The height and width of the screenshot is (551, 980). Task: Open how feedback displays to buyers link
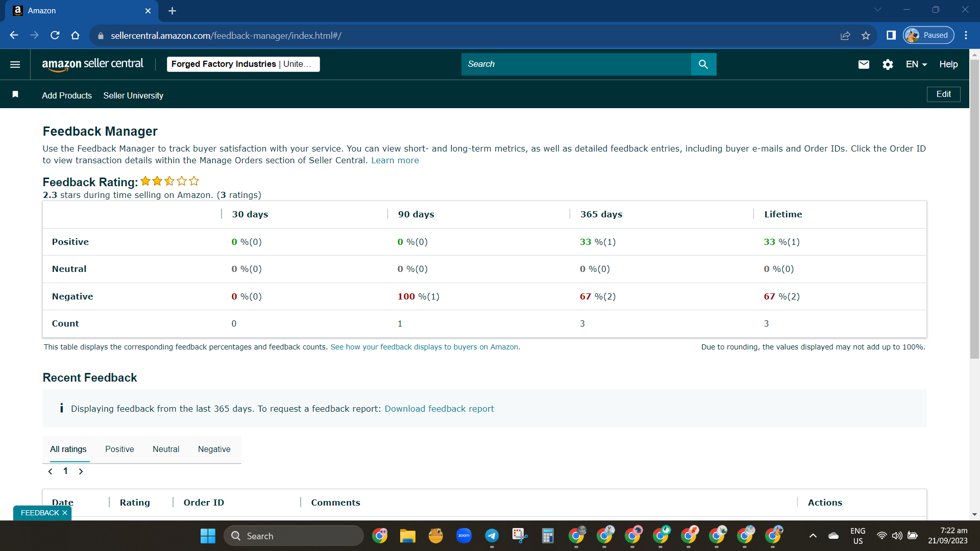(425, 347)
